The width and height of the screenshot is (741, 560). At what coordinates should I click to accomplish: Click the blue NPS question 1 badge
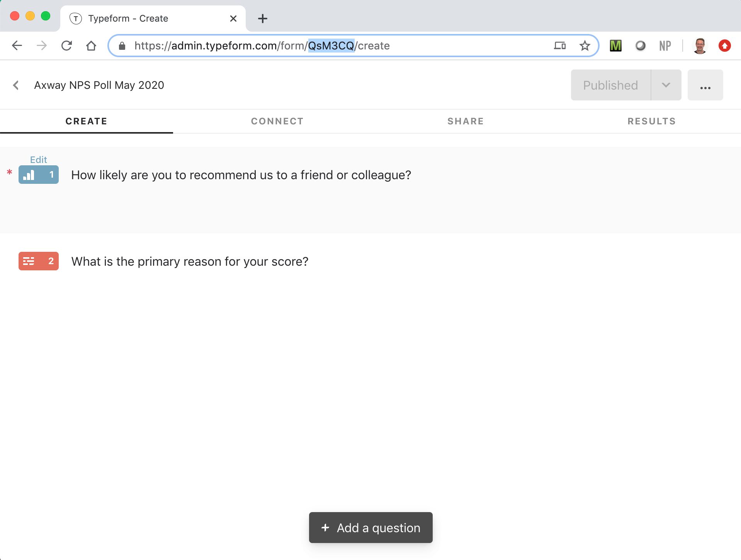coord(39,175)
